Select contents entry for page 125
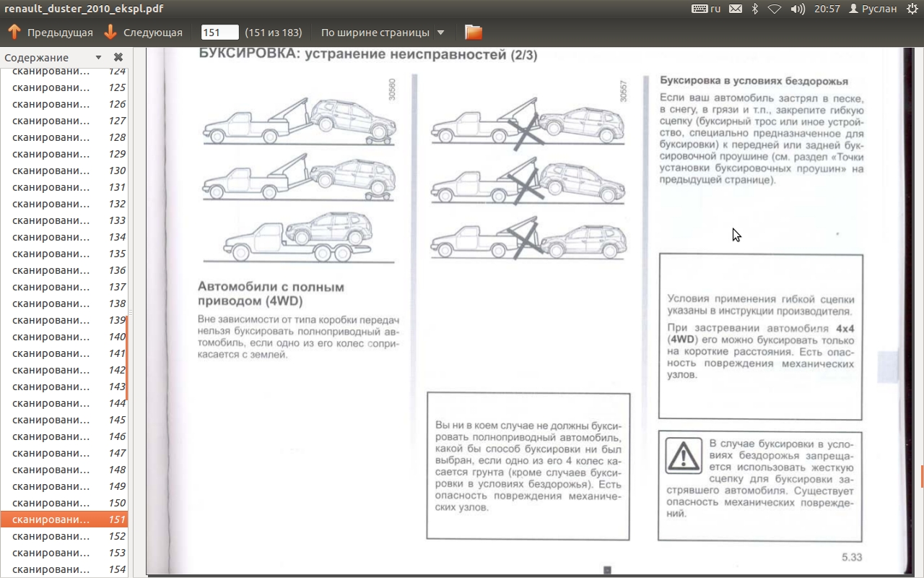Viewport: 924px width, 578px height. 64,87
